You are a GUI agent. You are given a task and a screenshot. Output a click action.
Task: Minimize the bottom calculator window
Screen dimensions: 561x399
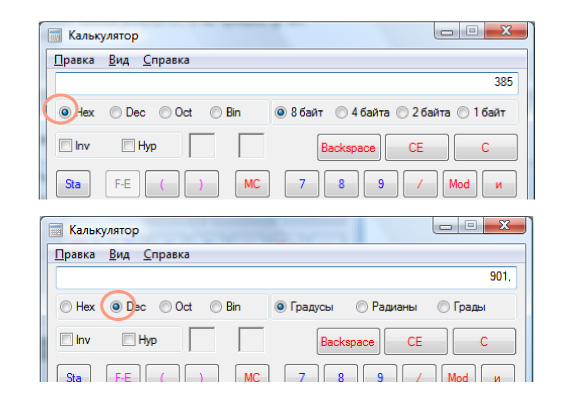pyautogui.click(x=445, y=226)
